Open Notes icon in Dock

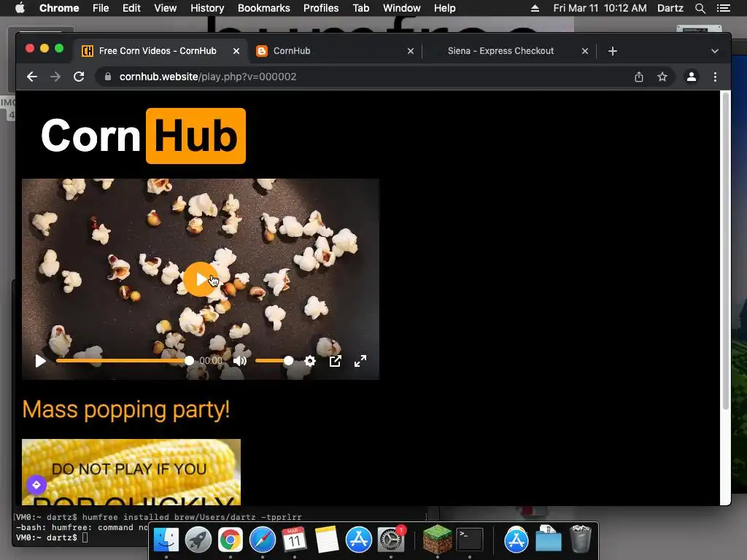326,540
